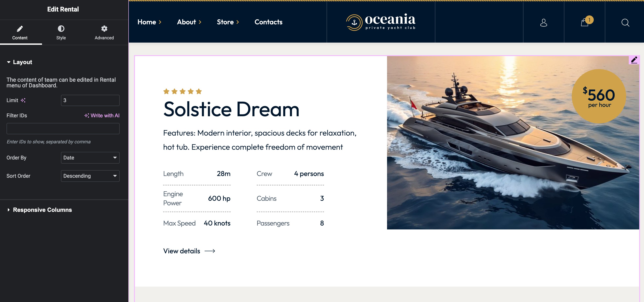Switch to the Style tab
The image size is (644, 302).
(61, 32)
